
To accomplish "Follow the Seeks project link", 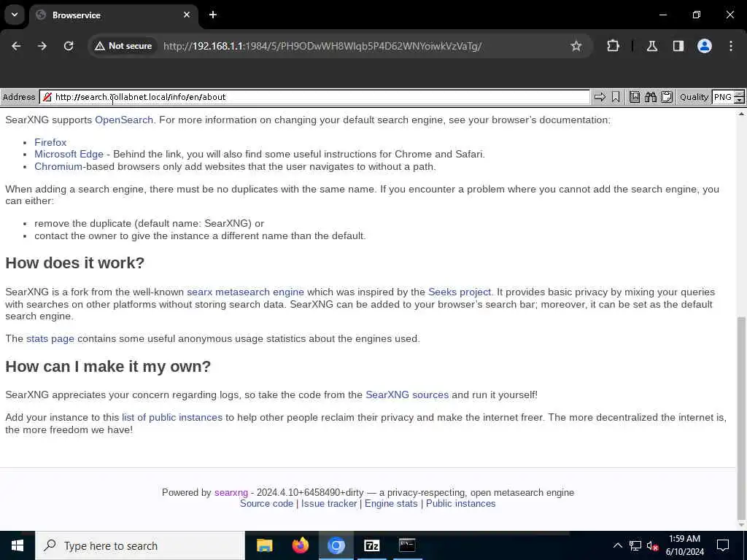I will [x=460, y=292].
